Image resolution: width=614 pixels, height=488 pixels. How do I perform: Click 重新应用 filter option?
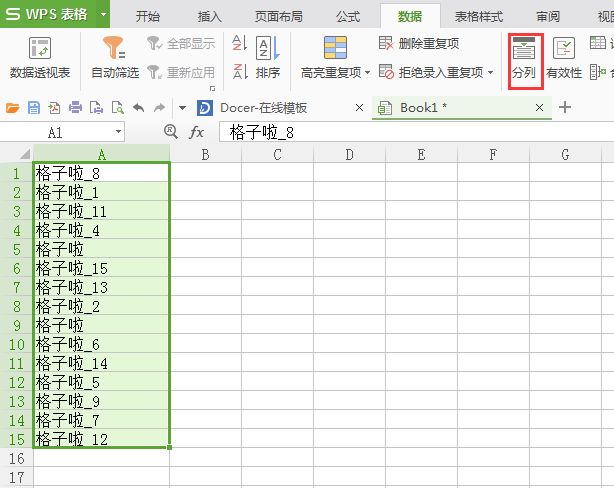182,72
